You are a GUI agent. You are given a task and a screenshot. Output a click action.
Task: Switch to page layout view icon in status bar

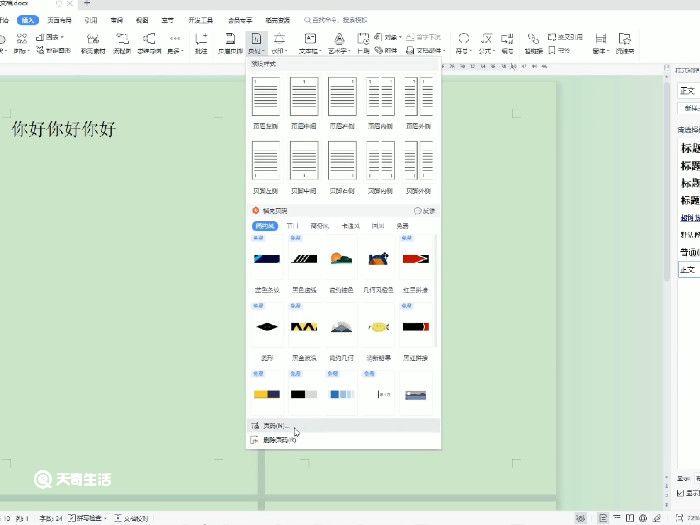pos(603,518)
